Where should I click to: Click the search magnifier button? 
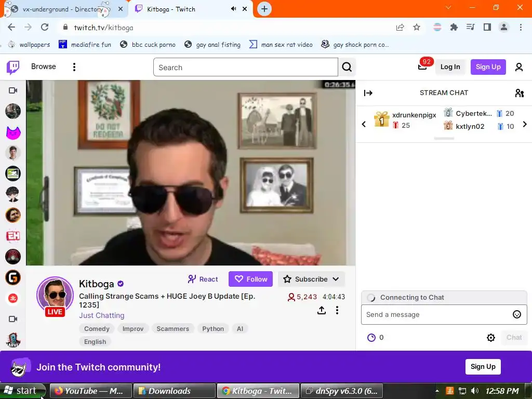[347, 67]
